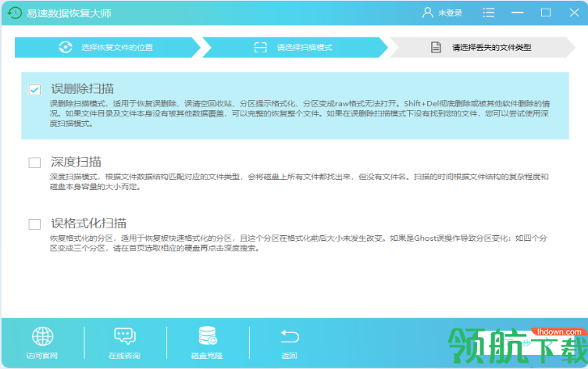
Task: Open 在线咨询 chat icon
Action: coord(124,336)
